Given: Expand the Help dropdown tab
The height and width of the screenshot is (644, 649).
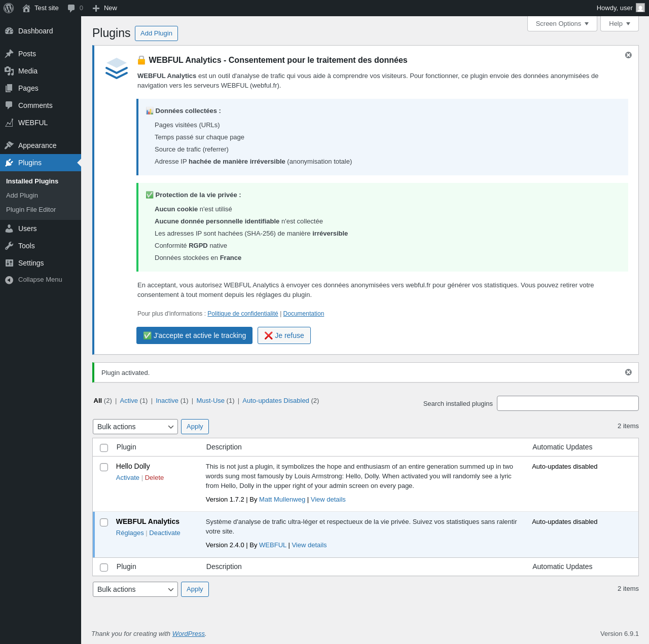Looking at the screenshot, I should pos(619,24).
